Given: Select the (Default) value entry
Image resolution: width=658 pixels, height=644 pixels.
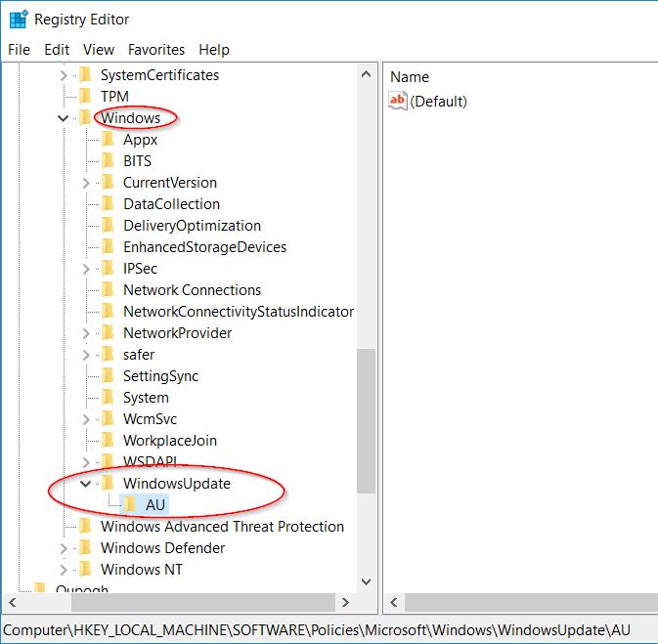Looking at the screenshot, I should coord(439,102).
